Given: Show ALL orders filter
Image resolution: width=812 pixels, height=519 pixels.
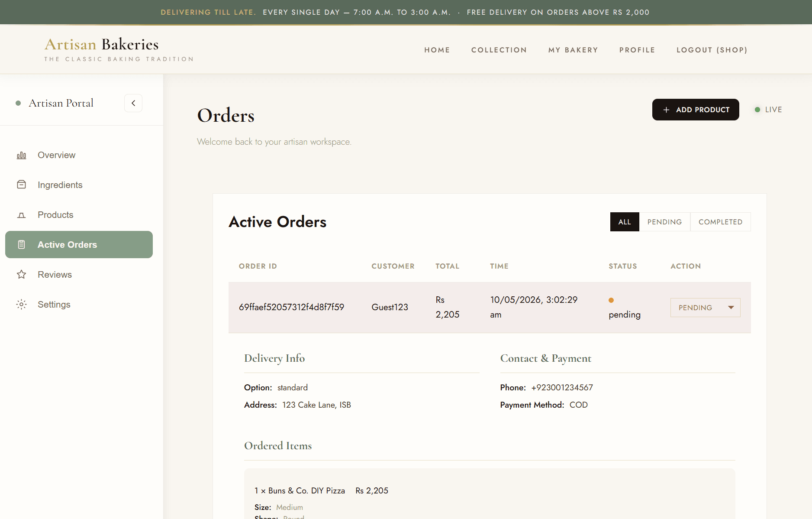Looking at the screenshot, I should pos(625,222).
